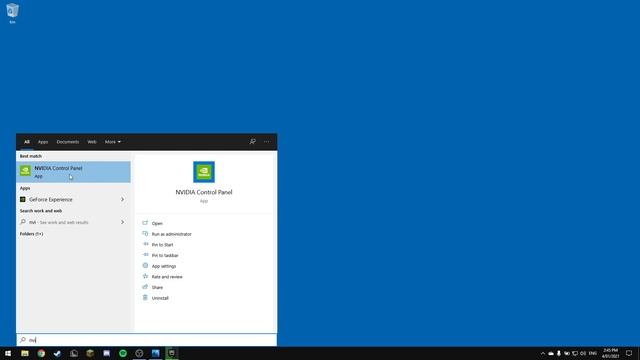Choose Run as administrator
Screen dimensions: 640x360
(x=171, y=234)
